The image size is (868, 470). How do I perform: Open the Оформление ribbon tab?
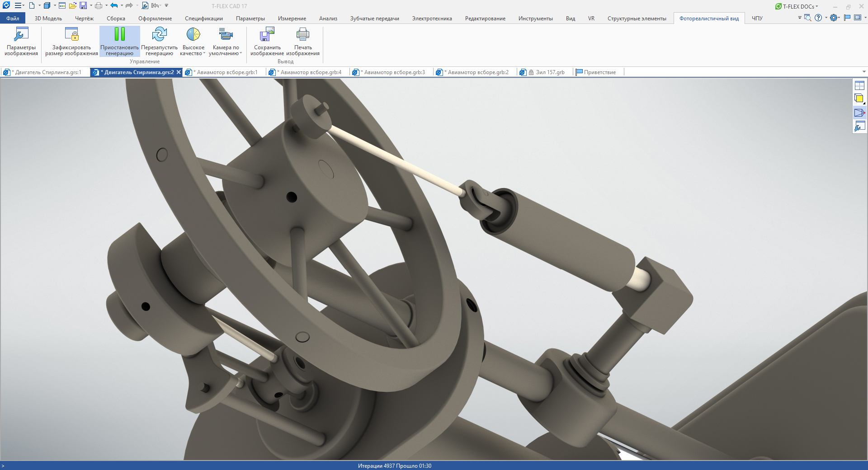[x=155, y=18]
